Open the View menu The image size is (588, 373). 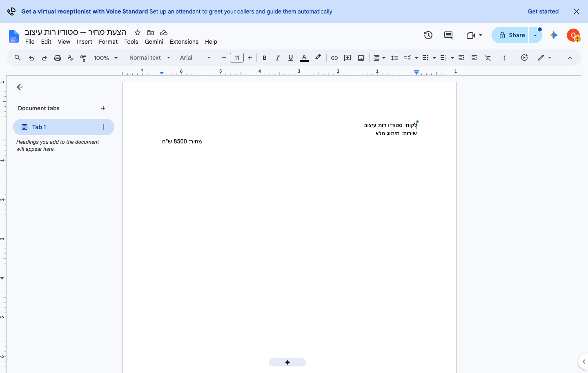point(64,42)
